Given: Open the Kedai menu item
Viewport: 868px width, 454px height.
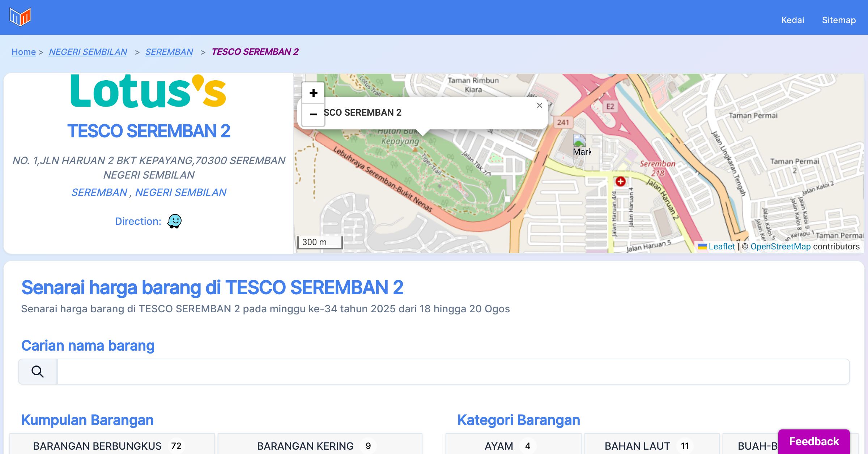Looking at the screenshot, I should (x=792, y=20).
